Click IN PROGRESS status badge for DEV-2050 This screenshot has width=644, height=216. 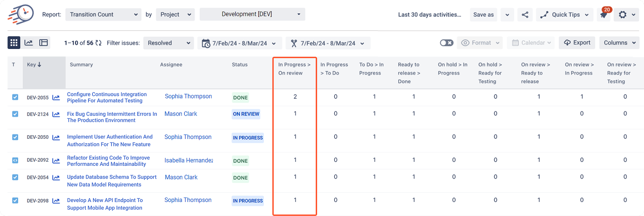[x=248, y=138]
